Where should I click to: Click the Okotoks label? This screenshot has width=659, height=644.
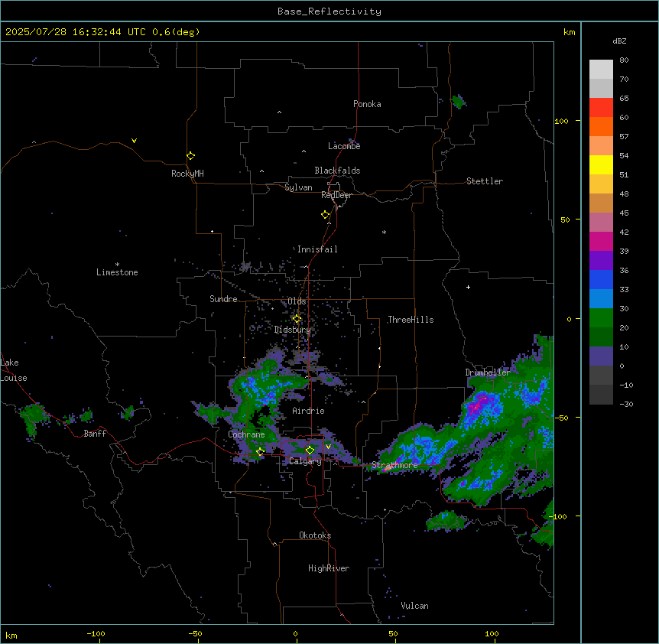coord(315,535)
